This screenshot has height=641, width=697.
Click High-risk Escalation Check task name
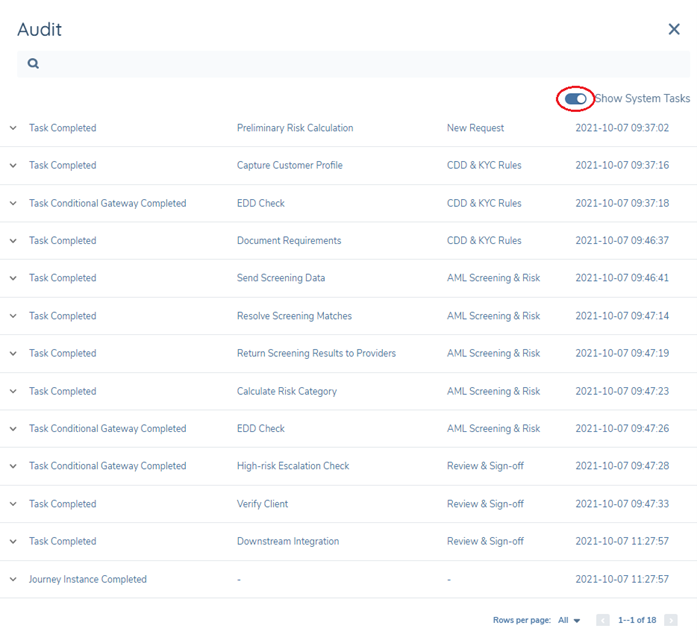(x=293, y=466)
